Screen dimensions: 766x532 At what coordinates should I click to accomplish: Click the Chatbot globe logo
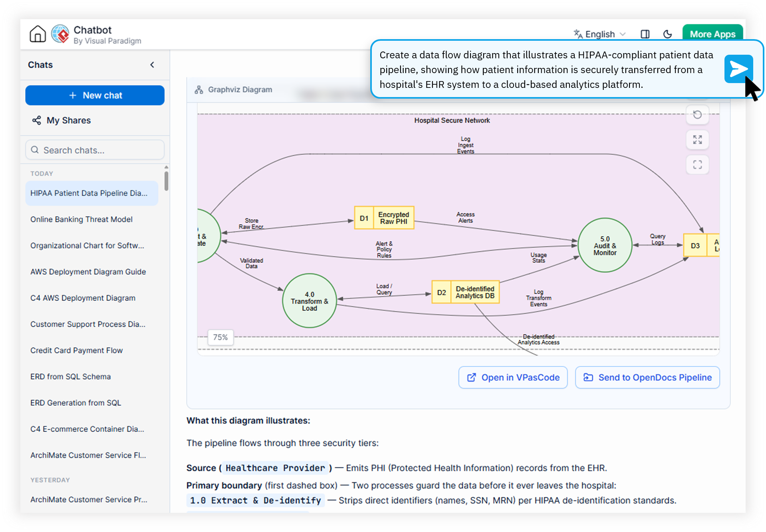(60, 34)
